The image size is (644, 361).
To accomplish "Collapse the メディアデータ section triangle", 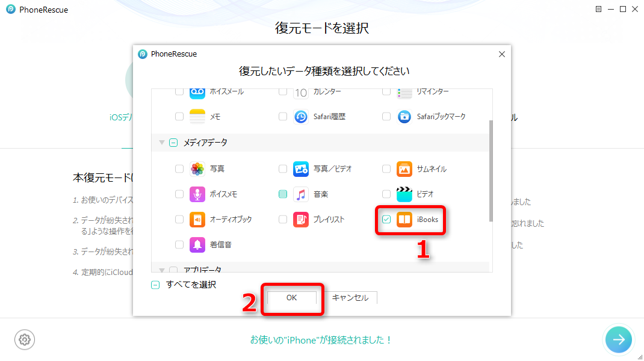I will 162,143.
